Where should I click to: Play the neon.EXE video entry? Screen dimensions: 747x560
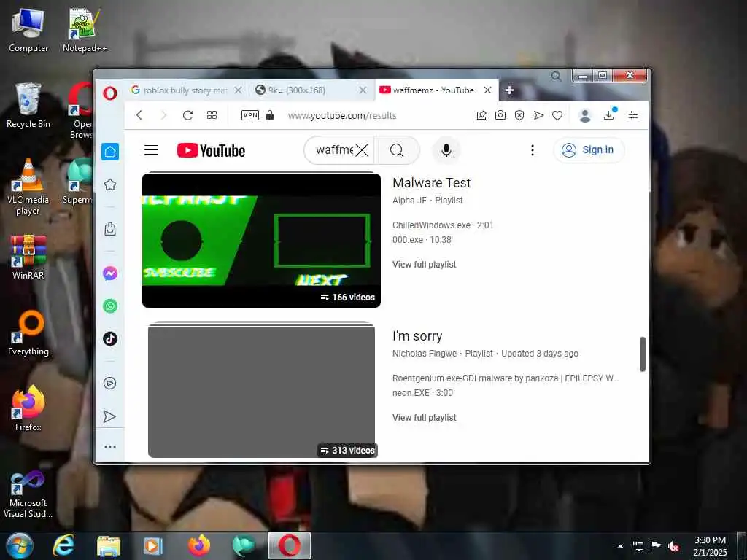(x=422, y=393)
